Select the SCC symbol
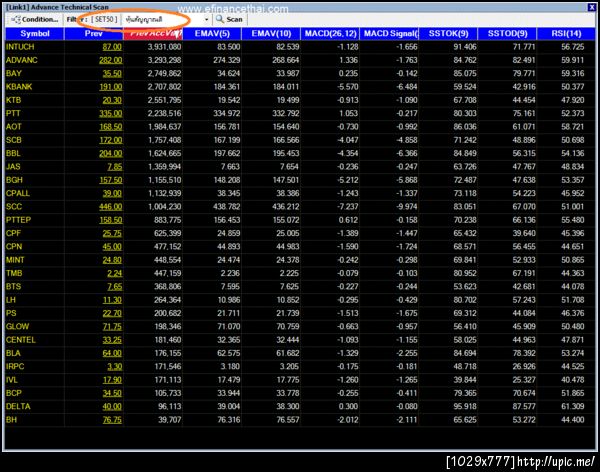600x472 pixels. coord(14,207)
